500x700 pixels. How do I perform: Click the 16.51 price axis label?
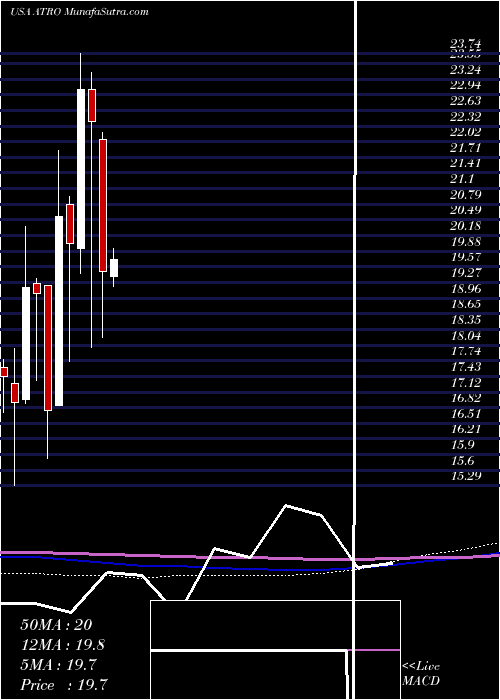[x=466, y=413]
